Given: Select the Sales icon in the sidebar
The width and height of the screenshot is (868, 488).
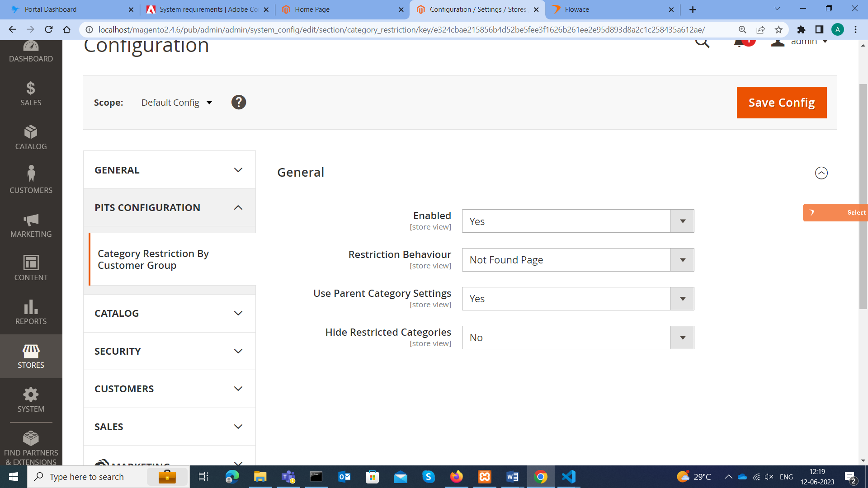Looking at the screenshot, I should tap(31, 94).
